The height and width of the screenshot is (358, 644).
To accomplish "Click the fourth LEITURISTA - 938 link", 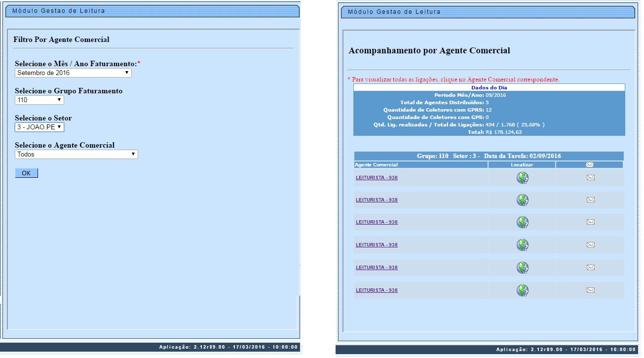I will pyautogui.click(x=376, y=244).
